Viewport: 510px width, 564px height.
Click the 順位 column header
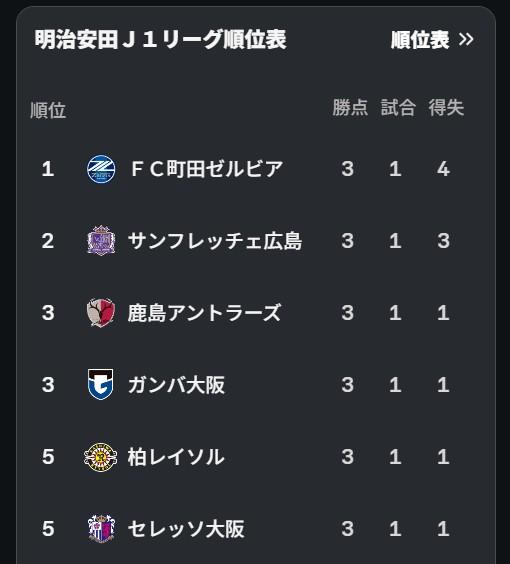click(48, 110)
